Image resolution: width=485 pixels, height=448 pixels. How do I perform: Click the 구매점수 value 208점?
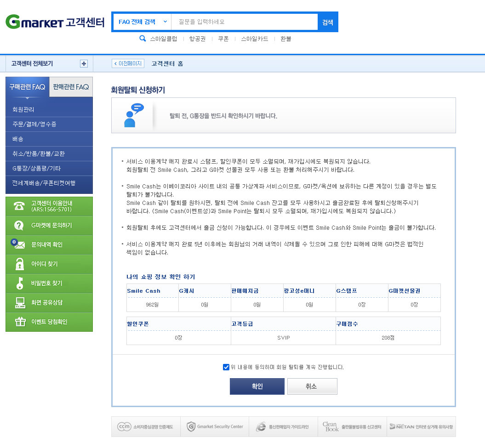pos(388,338)
